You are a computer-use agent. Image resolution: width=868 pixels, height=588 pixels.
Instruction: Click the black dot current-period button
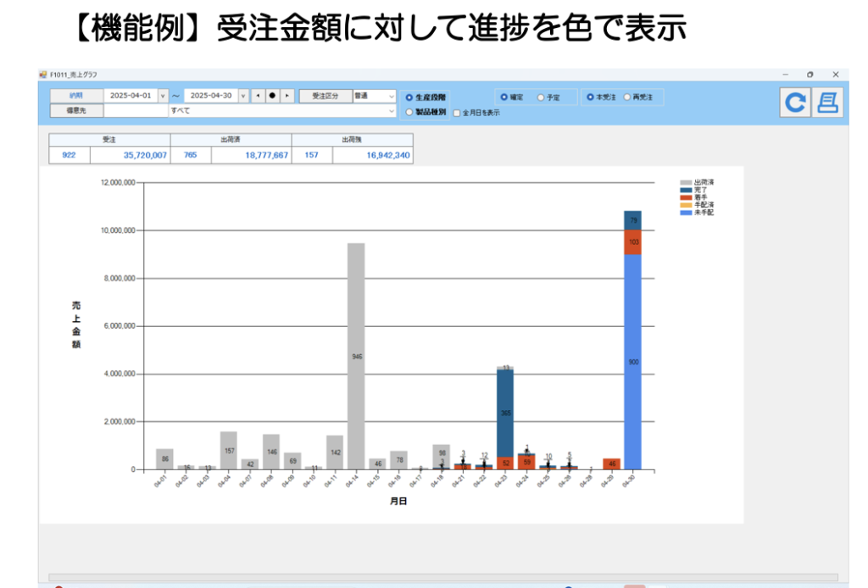tap(272, 96)
